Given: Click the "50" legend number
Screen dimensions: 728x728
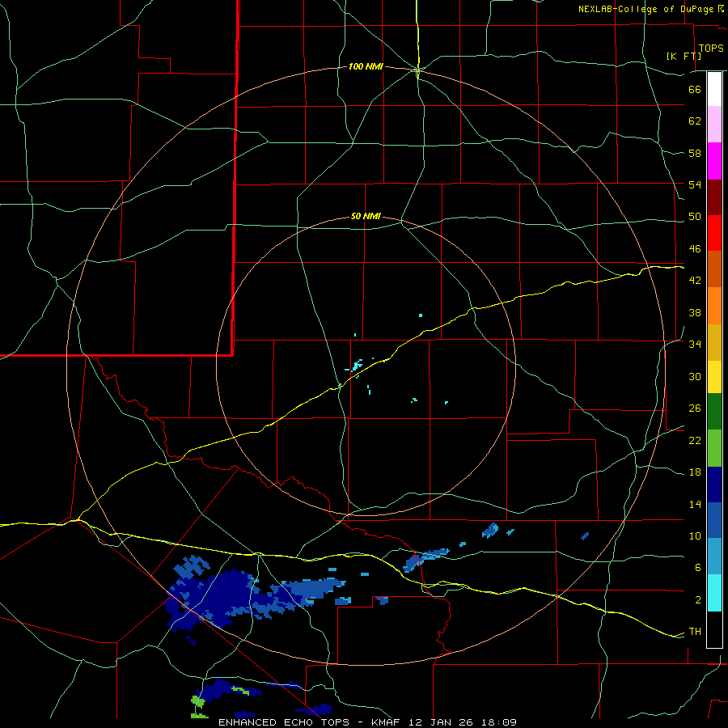Looking at the screenshot, I should click(x=695, y=217).
